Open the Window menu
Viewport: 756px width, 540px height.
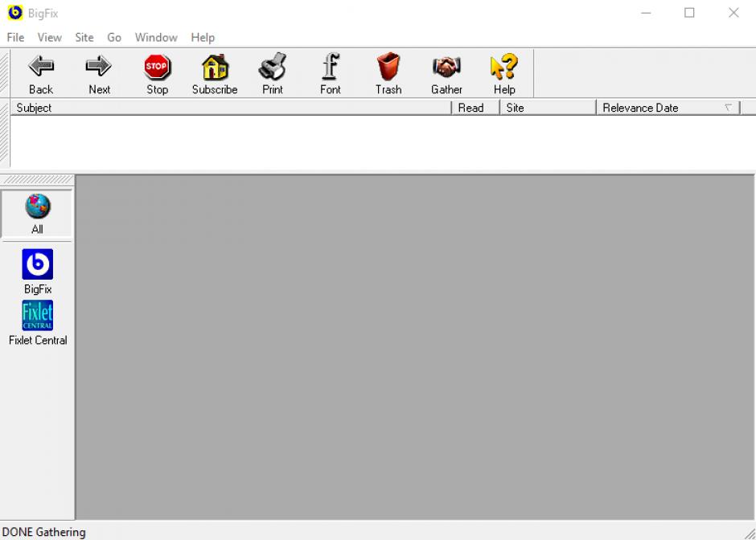point(156,38)
